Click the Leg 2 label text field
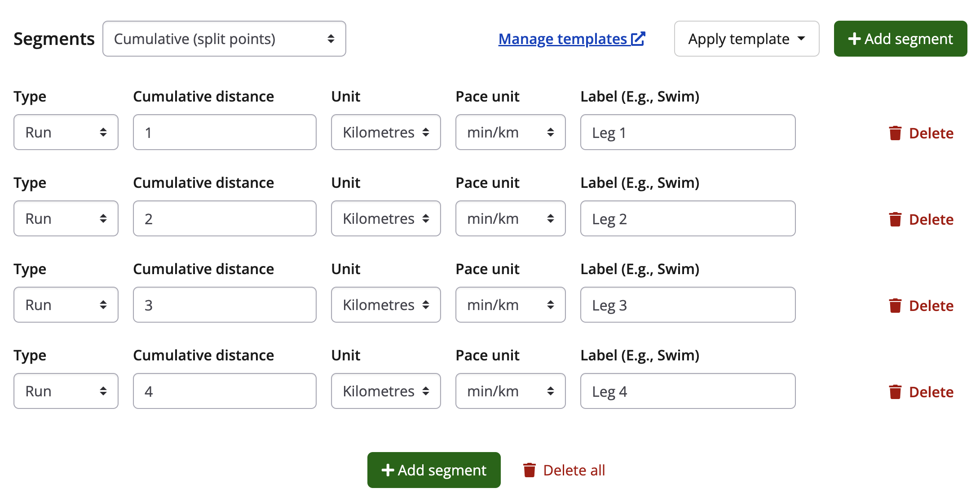 pyautogui.click(x=688, y=219)
